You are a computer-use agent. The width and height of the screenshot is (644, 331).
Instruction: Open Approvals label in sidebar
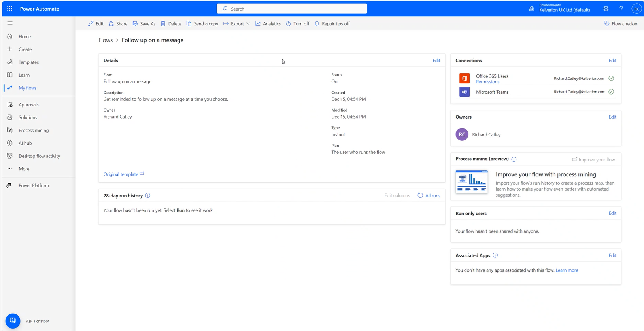tap(28, 104)
